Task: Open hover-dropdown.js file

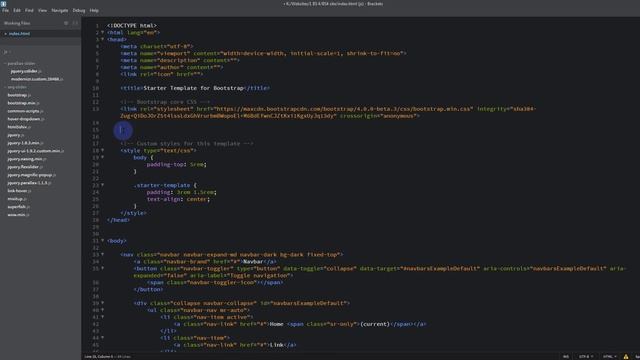Action: point(25,119)
